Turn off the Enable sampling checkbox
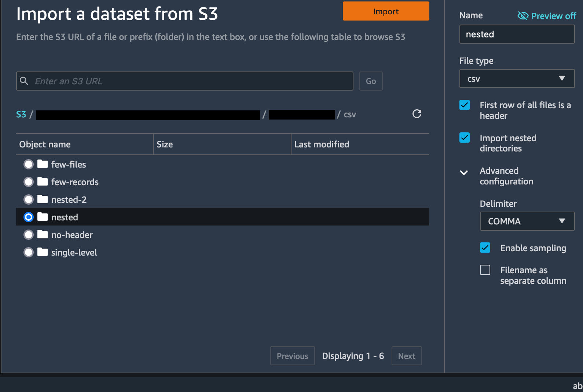 click(485, 248)
